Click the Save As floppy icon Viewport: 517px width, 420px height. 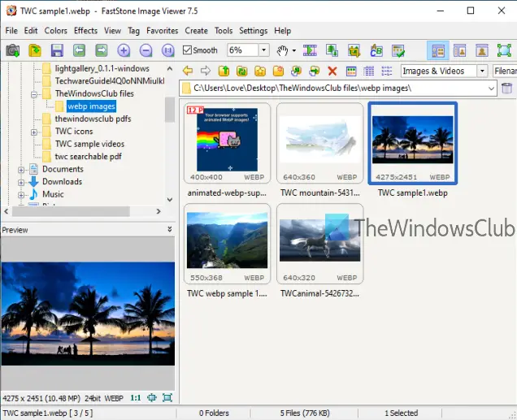coord(57,50)
